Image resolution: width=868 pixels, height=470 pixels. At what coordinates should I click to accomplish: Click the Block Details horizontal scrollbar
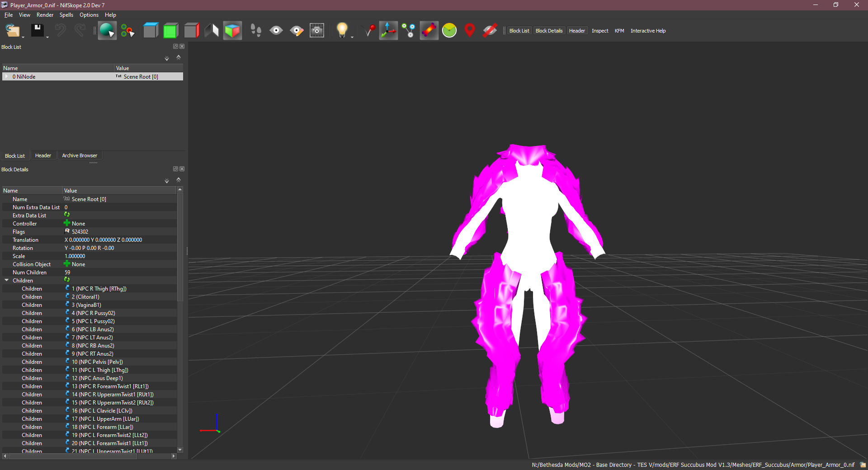[89, 456]
